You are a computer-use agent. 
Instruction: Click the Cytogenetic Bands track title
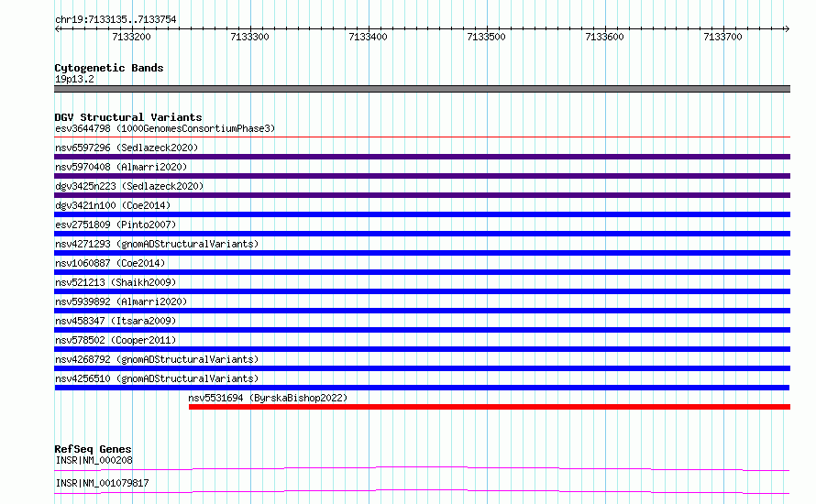(109, 68)
